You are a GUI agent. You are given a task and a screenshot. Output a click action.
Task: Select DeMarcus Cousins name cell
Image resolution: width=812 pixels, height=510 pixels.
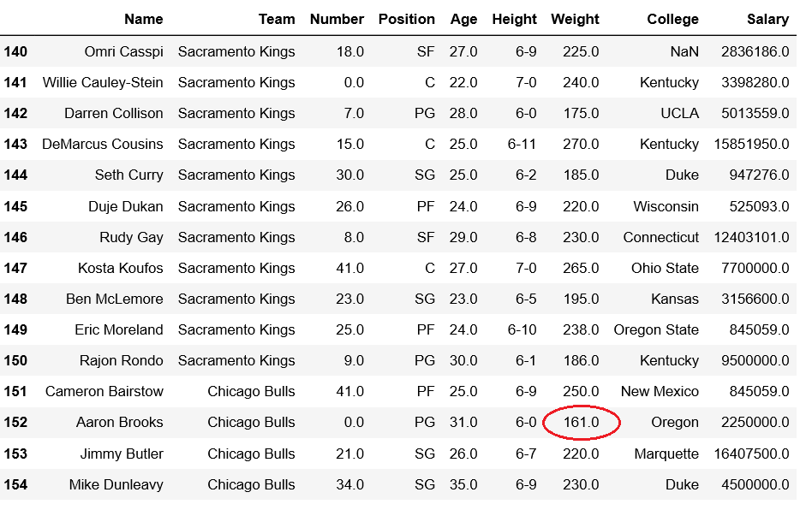click(x=102, y=145)
